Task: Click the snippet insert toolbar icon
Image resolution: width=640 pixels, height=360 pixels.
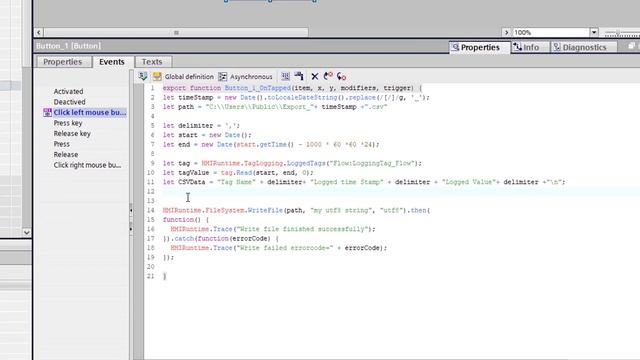Action: point(299,76)
